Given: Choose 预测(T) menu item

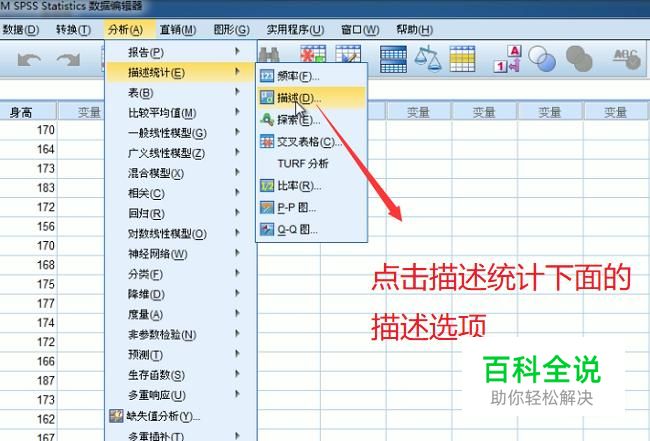Looking at the screenshot, I should [x=181, y=355].
